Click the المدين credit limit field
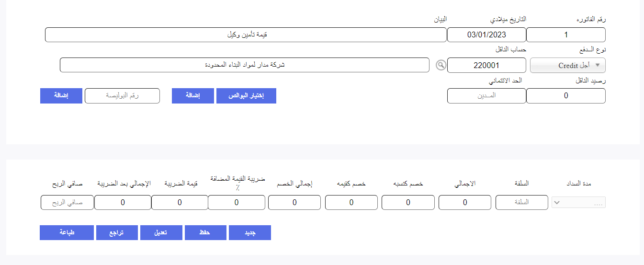 pos(486,96)
